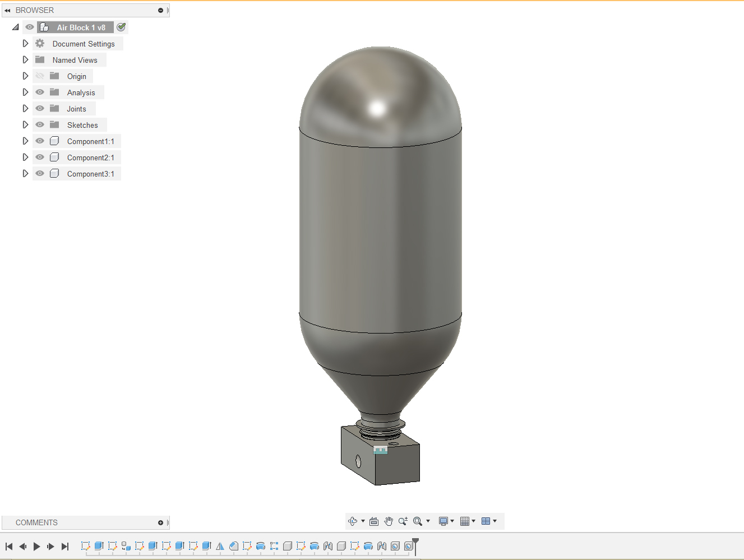Open Display Settings monitor icon
Image resolution: width=744 pixels, height=560 pixels.
[443, 521]
